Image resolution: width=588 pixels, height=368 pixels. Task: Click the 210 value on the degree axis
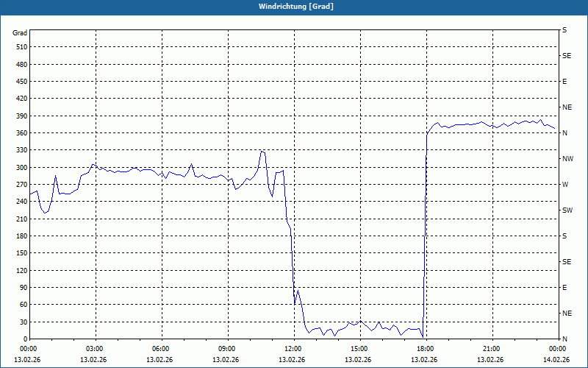[x=21, y=219]
